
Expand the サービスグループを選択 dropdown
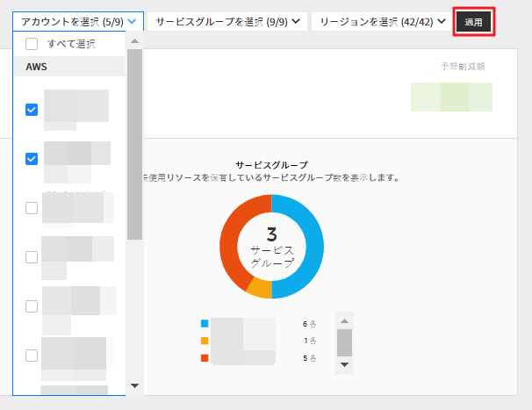(226, 20)
